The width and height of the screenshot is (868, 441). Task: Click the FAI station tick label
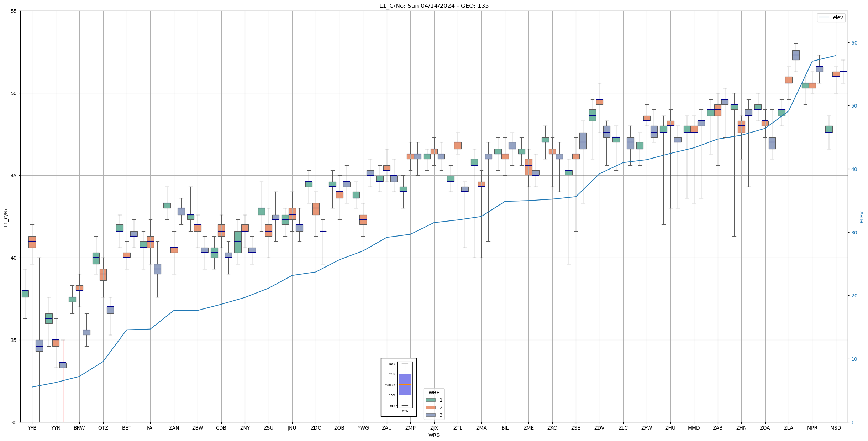[150, 428]
